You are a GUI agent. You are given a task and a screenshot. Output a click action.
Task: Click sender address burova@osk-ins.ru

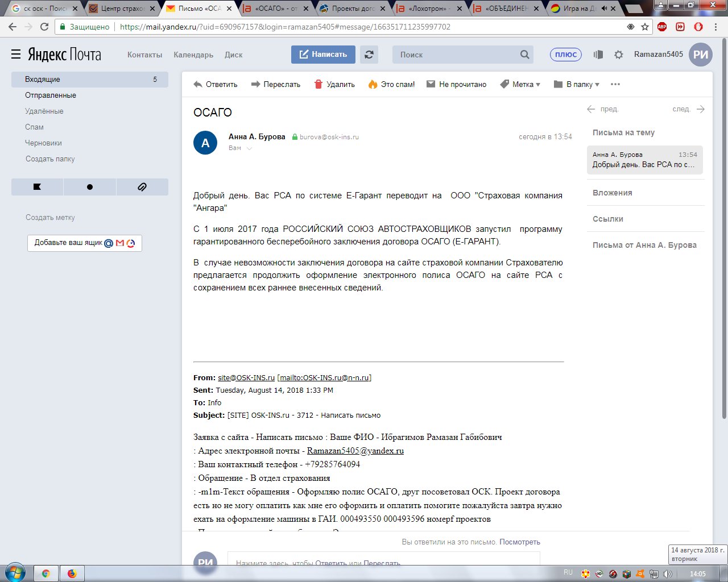pyautogui.click(x=329, y=137)
